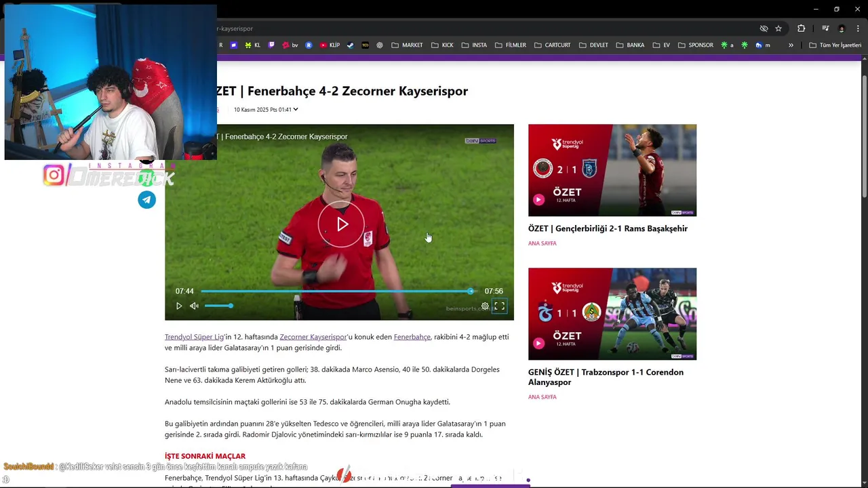Image resolution: width=868 pixels, height=488 pixels.
Task: Open Tüm Yer İşaretleri folder
Action: click(835, 45)
